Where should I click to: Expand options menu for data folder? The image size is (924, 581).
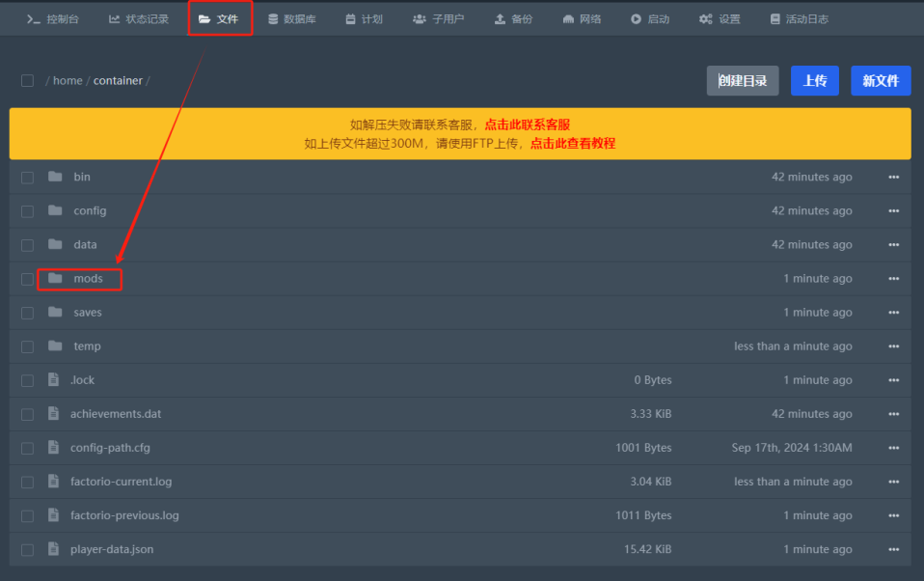point(893,245)
